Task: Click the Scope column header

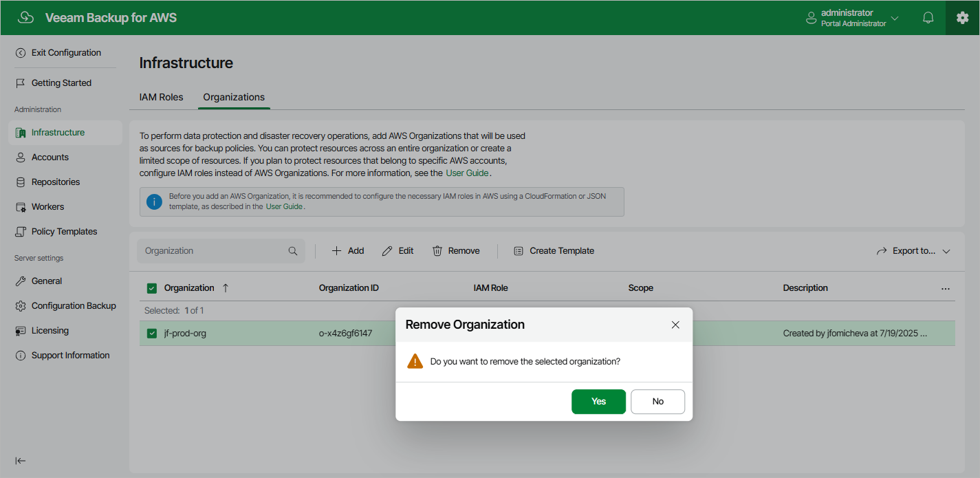Action: click(x=641, y=288)
